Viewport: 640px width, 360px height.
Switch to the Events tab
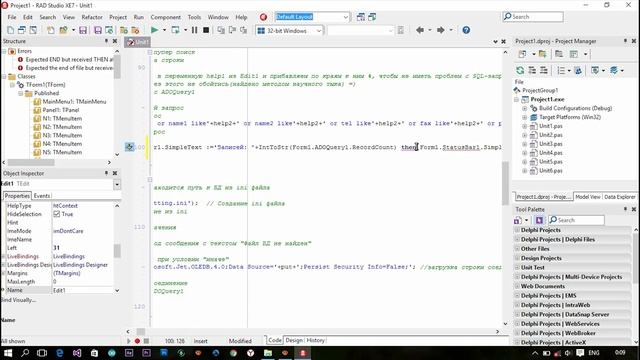[x=42, y=196]
